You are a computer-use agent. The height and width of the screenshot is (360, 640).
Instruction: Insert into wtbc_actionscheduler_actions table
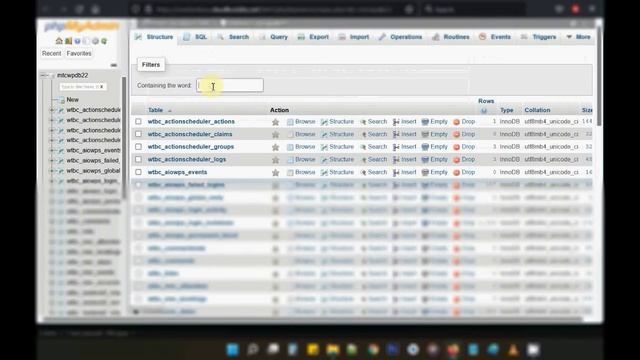[404, 122]
